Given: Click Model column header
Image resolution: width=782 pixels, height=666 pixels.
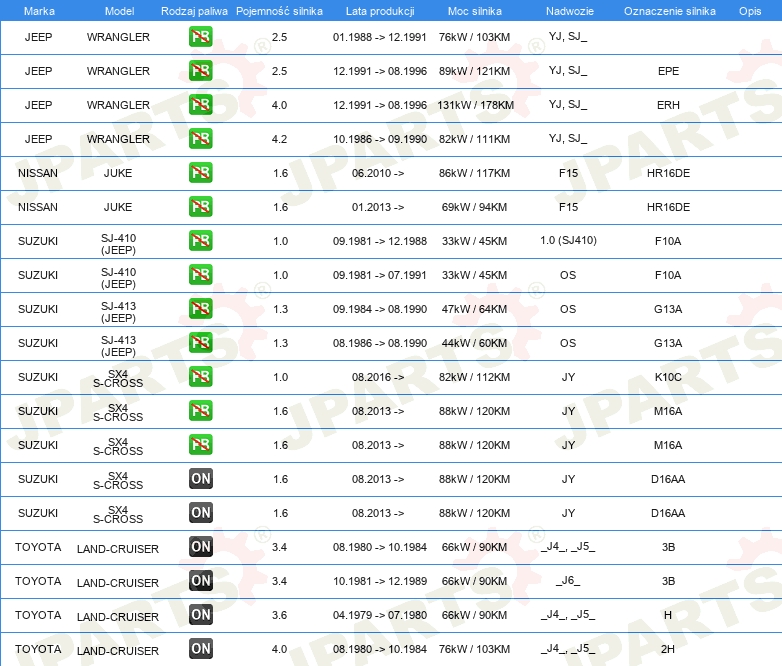Looking at the screenshot, I should [x=119, y=11].
